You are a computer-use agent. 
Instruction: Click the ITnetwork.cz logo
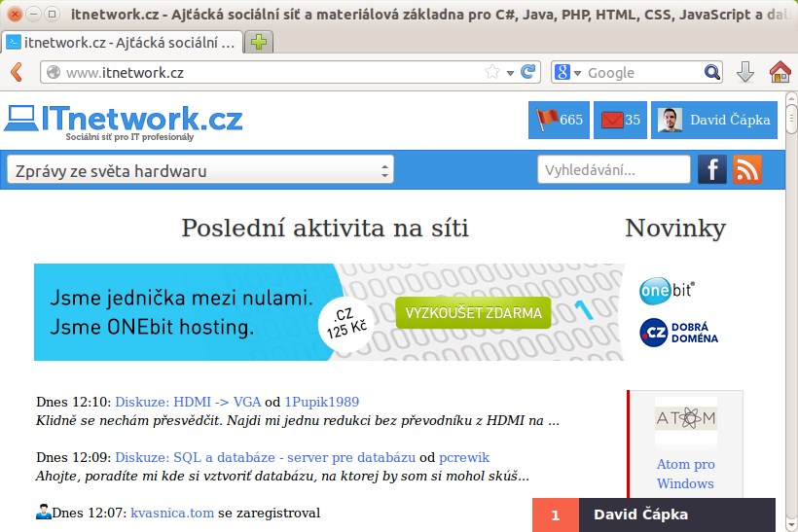click(x=124, y=123)
